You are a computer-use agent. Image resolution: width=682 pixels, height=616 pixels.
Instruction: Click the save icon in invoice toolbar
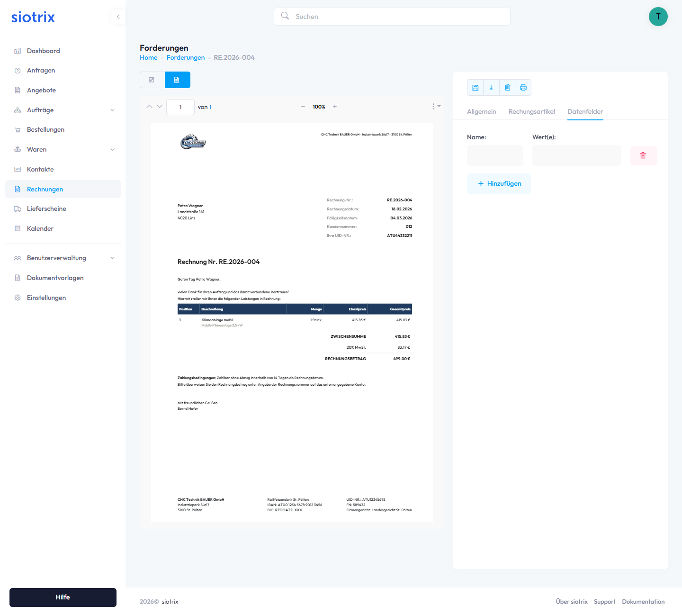[476, 88]
